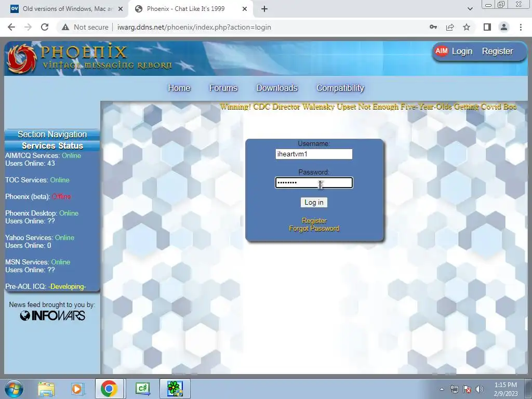Open the Forums menu

pos(223,88)
